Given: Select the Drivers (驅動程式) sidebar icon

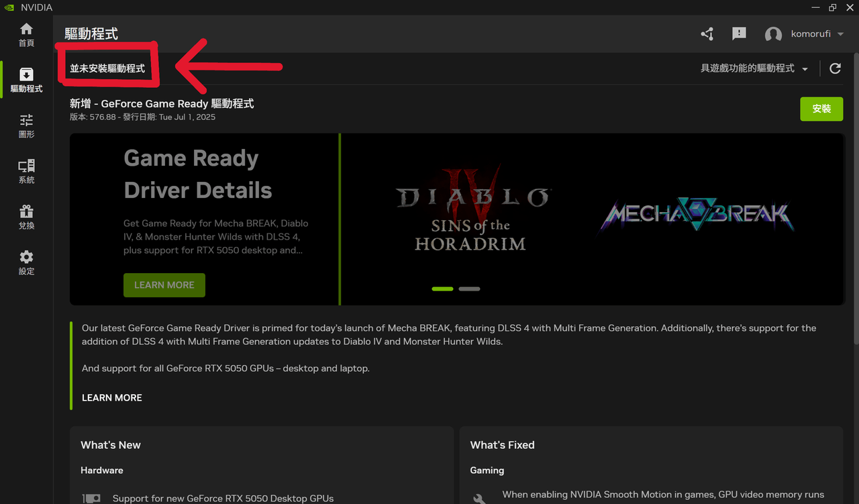Looking at the screenshot, I should [26, 80].
